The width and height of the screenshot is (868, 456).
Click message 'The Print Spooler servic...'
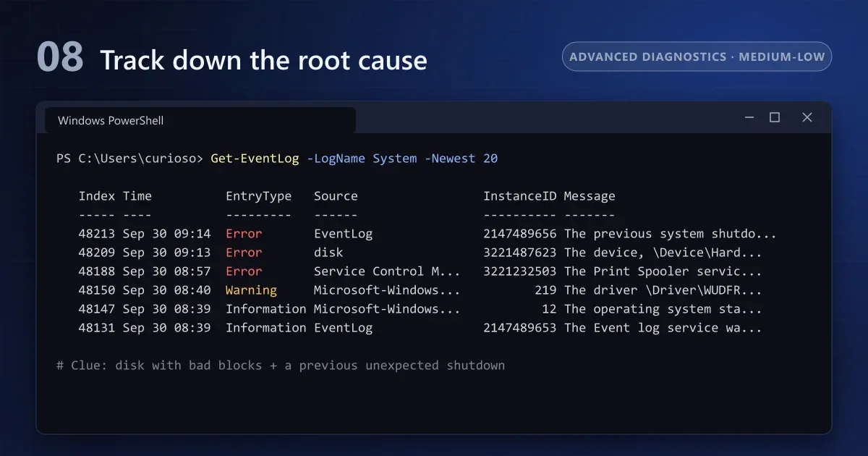663,271
